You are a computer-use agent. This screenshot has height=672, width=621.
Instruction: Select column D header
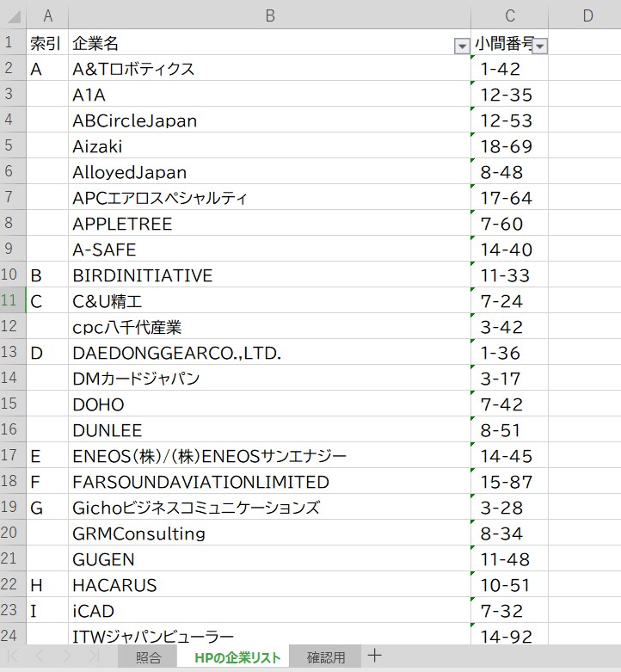(x=587, y=15)
